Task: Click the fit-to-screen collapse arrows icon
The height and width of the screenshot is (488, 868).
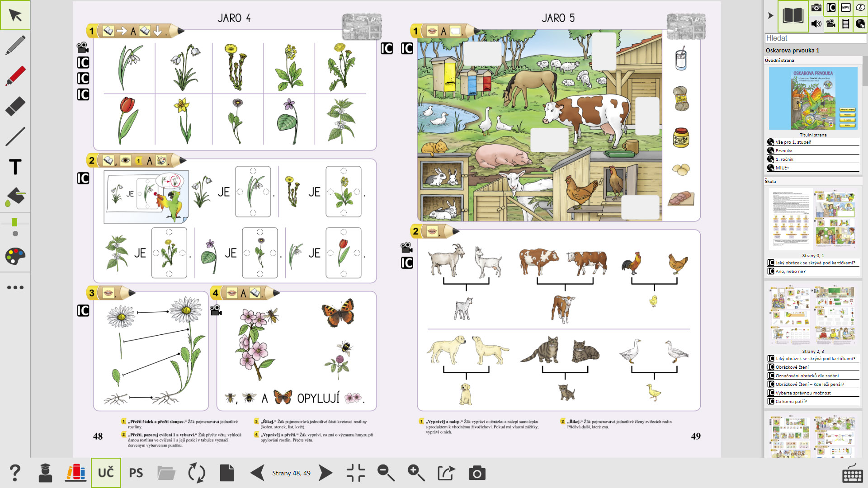Action: coord(356,473)
